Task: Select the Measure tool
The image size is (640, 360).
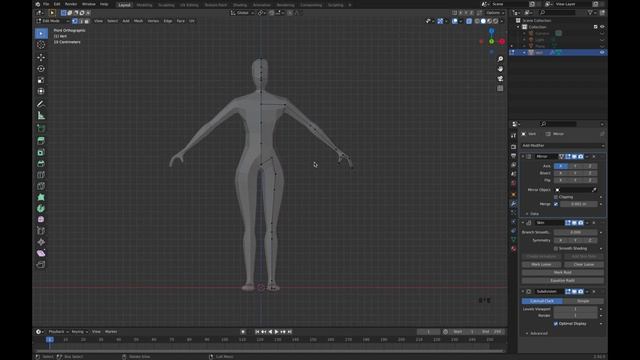Action: click(x=41, y=116)
